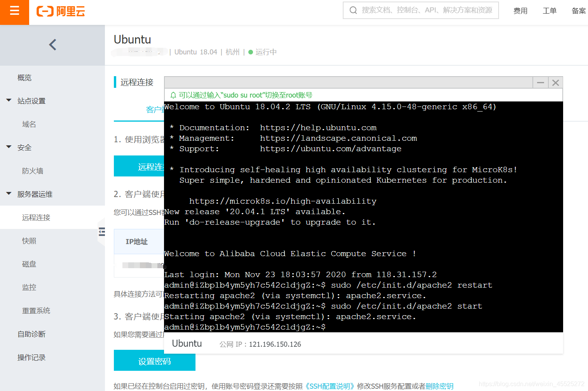The width and height of the screenshot is (588, 391).
Task: Click the Ubuntu 18.04 version text
Action: tap(195, 52)
